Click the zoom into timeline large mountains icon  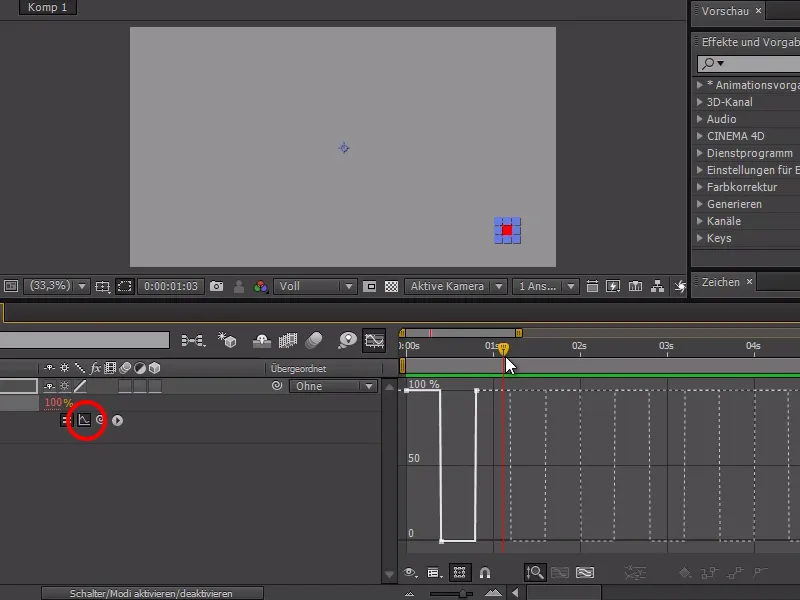pyautogui.click(x=493, y=593)
